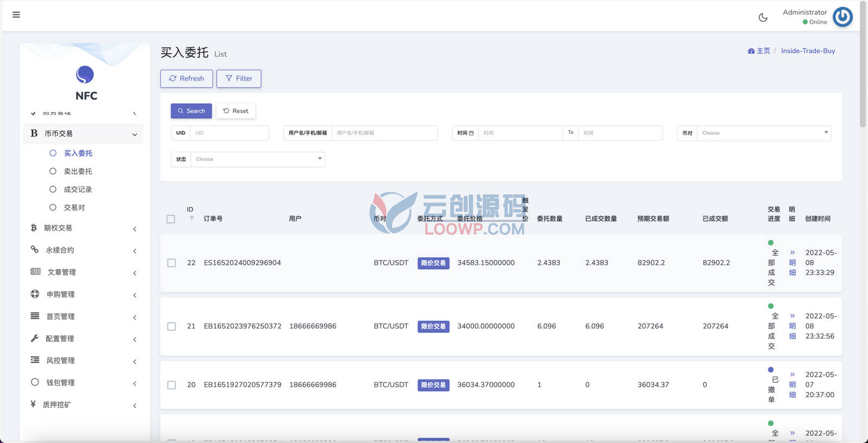Screen dimensions: 868x443
Task: Click the yen icon beside 质押挖矿
Action: [x=33, y=404]
